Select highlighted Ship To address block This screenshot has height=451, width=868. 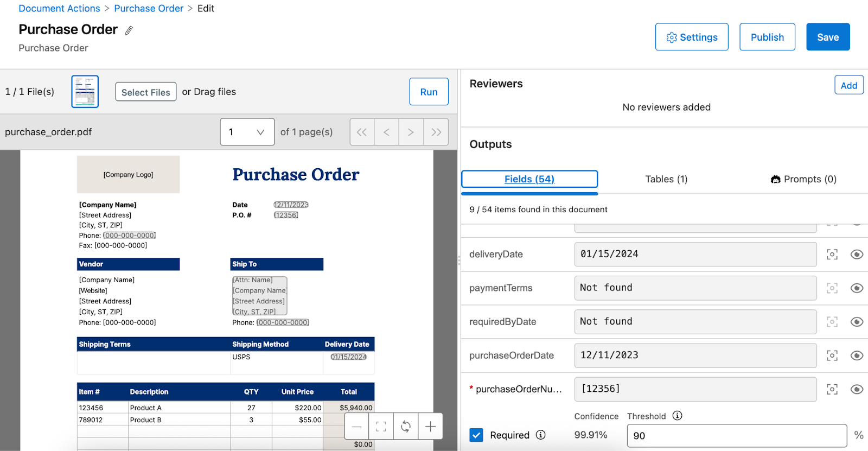pos(259,296)
